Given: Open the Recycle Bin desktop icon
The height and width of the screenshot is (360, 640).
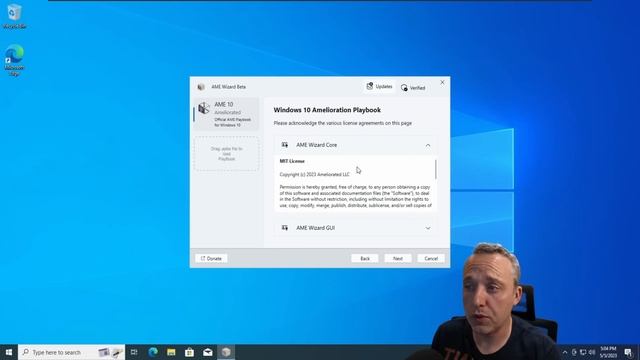Looking at the screenshot, I should pos(14,17).
